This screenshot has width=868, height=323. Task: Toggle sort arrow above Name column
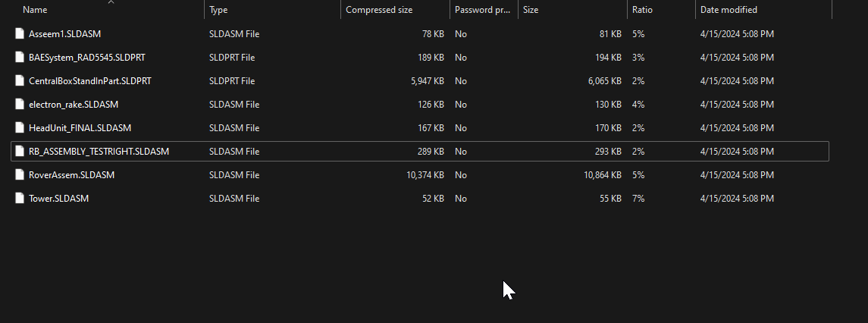tap(111, 2)
